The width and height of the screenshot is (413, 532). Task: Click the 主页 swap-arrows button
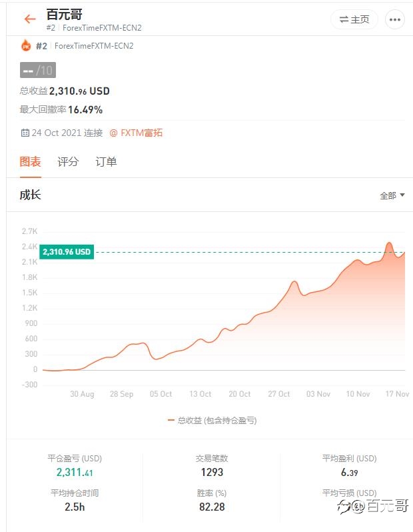[x=354, y=19]
